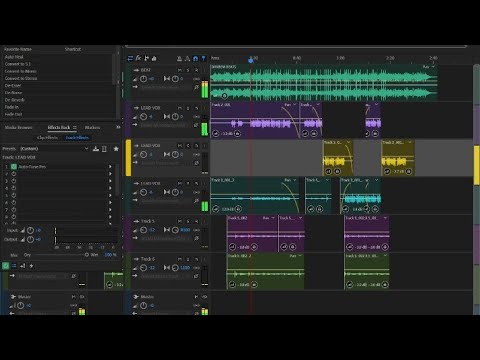Click the volume ramp icon on the Track 5 row

(135, 230)
